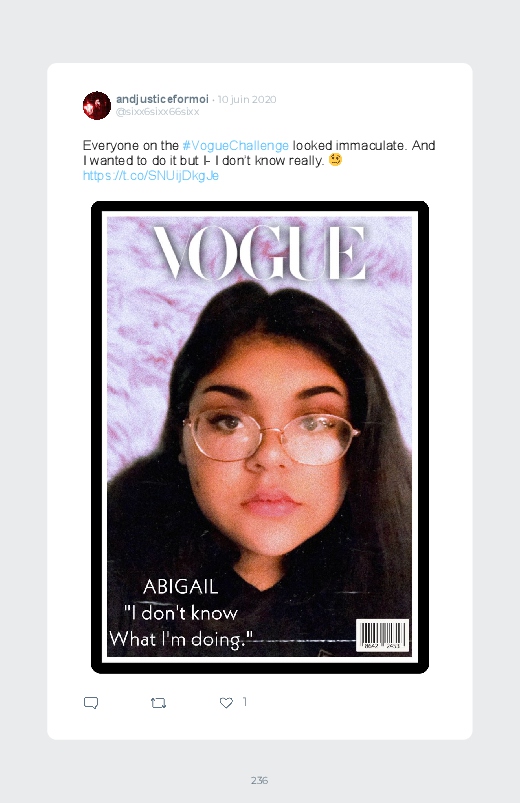This screenshot has height=803, width=520.
Task: Open the 10 juin 2020 timestamp
Action: click(247, 99)
